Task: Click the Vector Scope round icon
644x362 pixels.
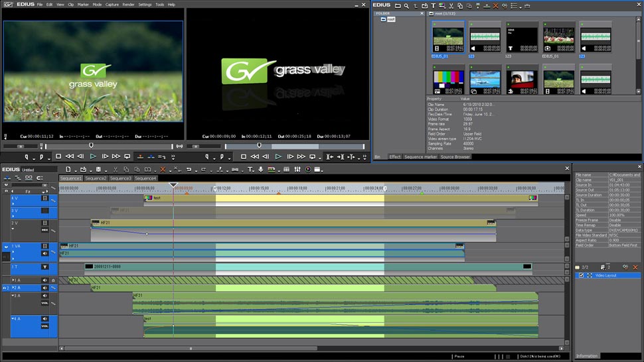Action: [x=308, y=169]
